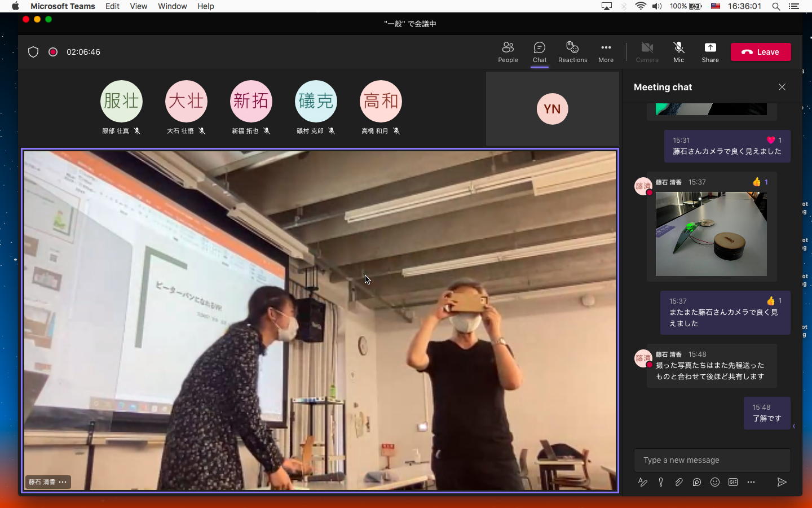Unmute the Mic

tap(678, 52)
